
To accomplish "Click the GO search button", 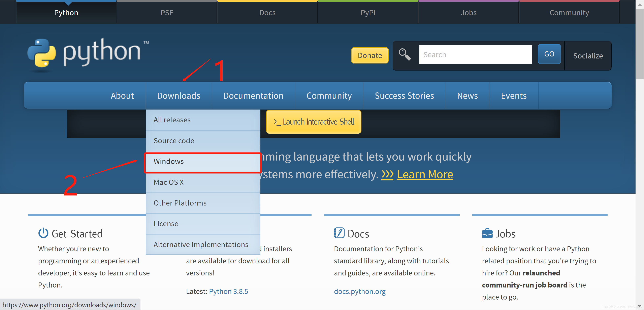I will pos(549,54).
